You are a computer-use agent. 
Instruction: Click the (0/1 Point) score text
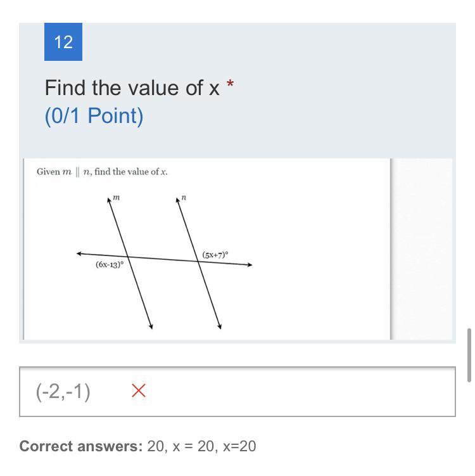[x=94, y=115]
